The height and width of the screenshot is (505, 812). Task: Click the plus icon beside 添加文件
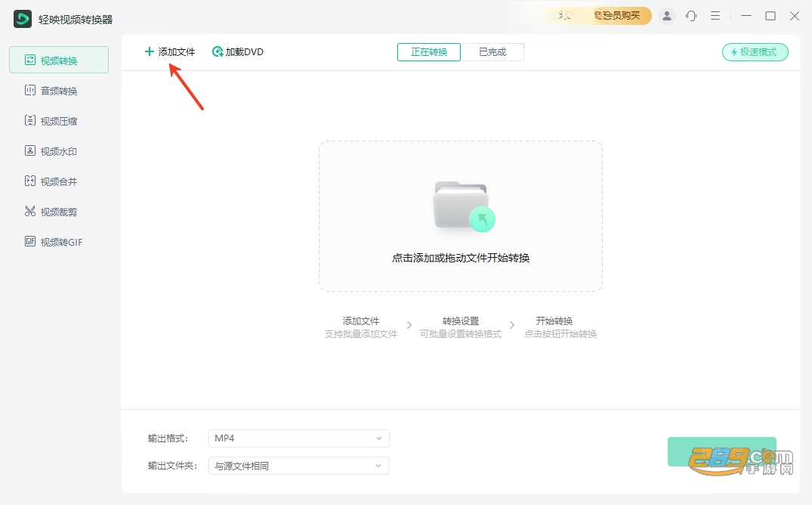[x=149, y=51]
